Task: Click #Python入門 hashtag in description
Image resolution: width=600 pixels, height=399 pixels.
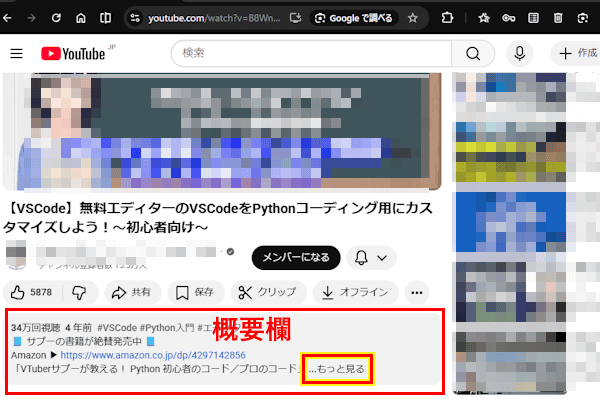Action: 167,328
